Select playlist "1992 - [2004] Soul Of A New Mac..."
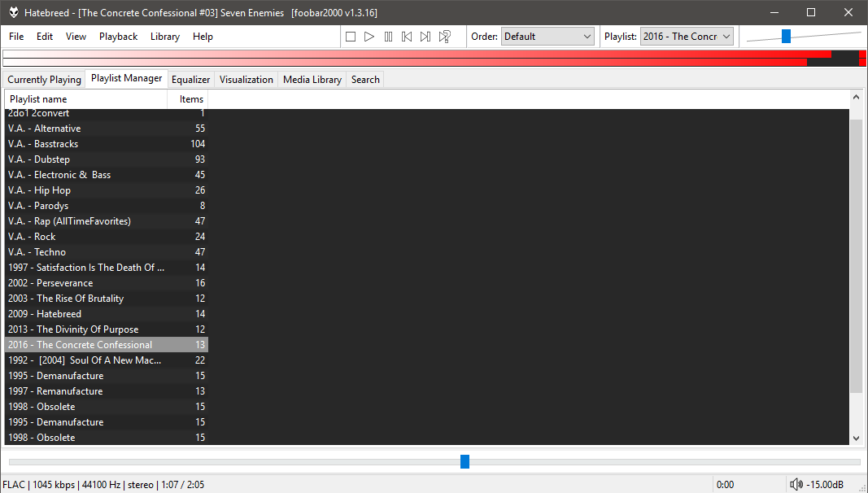868x493 pixels. [107, 360]
